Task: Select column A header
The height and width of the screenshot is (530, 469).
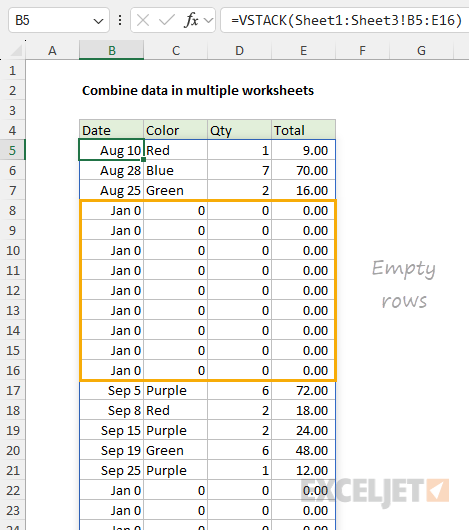Action: (x=52, y=50)
